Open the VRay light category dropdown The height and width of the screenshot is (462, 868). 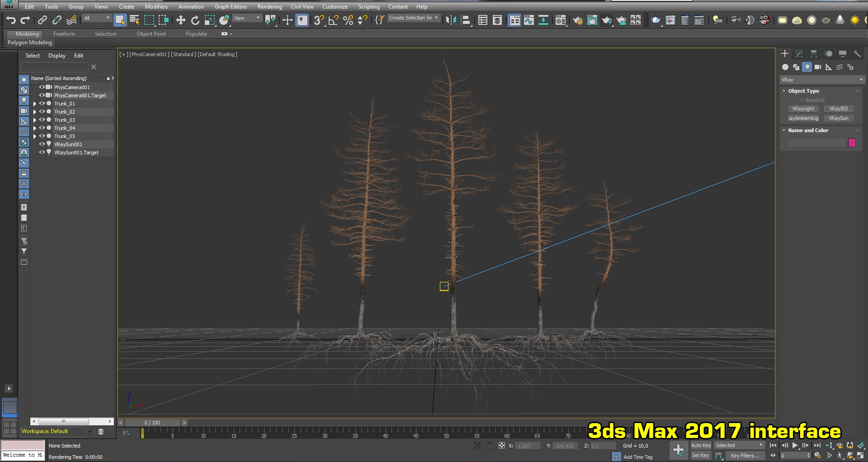pos(822,80)
